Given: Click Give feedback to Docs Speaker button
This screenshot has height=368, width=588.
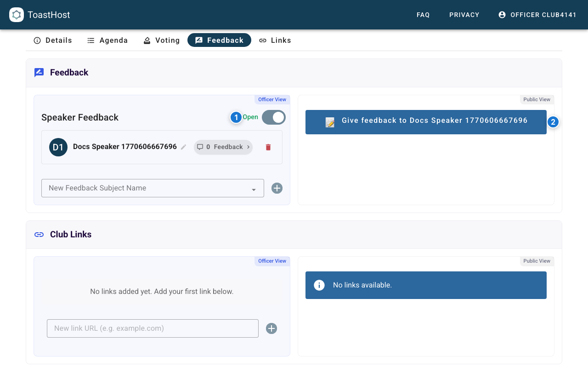Looking at the screenshot, I should (426, 122).
